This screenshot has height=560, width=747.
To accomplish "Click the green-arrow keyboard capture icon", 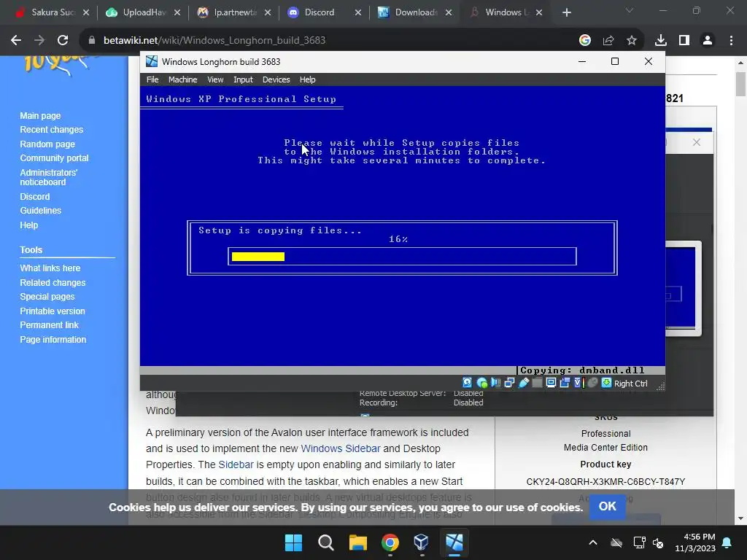I will [x=606, y=383].
